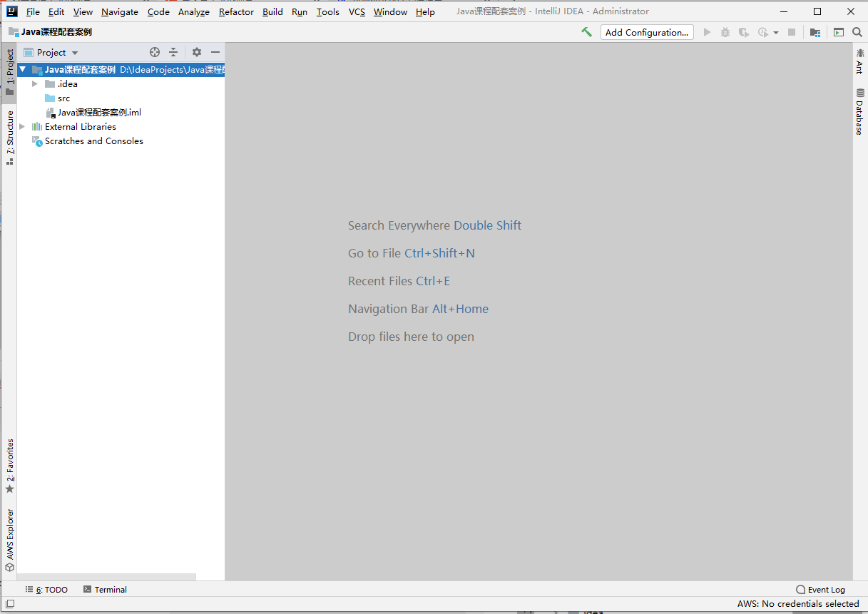The height and width of the screenshot is (614, 868).
Task: Open the profiler dropdown arrow in toolbar
Action: click(x=776, y=33)
